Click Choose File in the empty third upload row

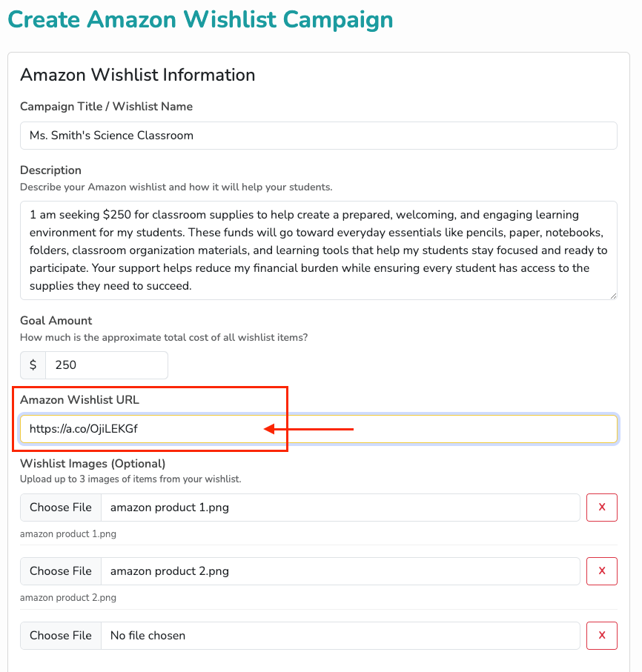[61, 636]
